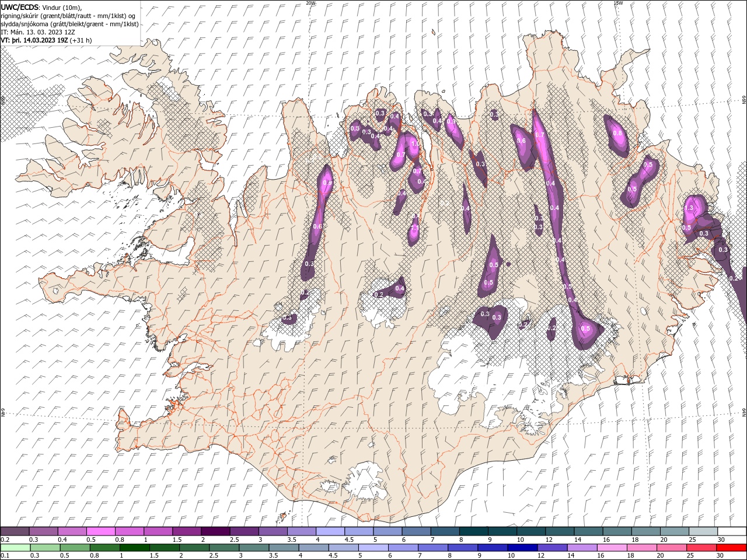Image resolution: width=747 pixels, height=560 pixels.
Task: Click the lower legend swatch between 16 and 18
Action: [x=612, y=548]
